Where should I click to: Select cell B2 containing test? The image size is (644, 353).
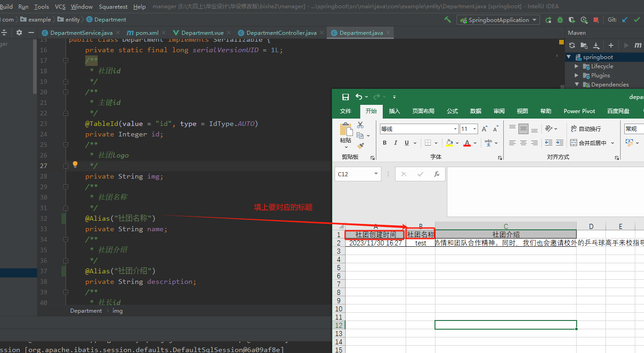(x=420, y=243)
